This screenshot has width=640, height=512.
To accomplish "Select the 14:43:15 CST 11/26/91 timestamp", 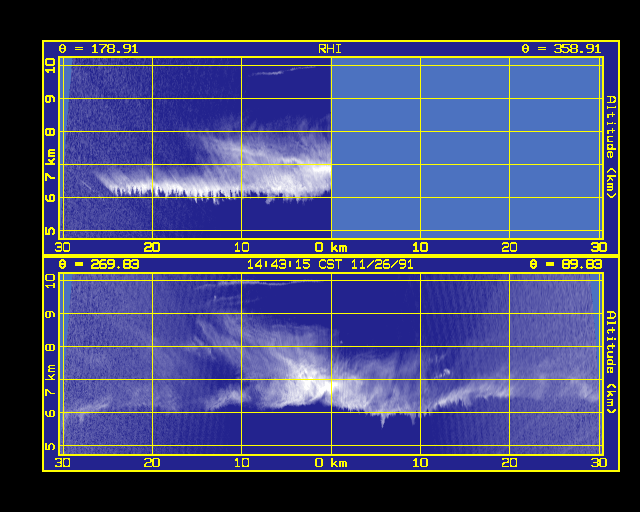I will 330,264.
